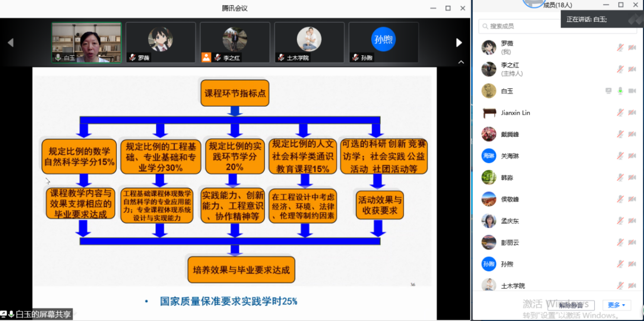Open the 更多 dropdown menu

pyautogui.click(x=616, y=305)
